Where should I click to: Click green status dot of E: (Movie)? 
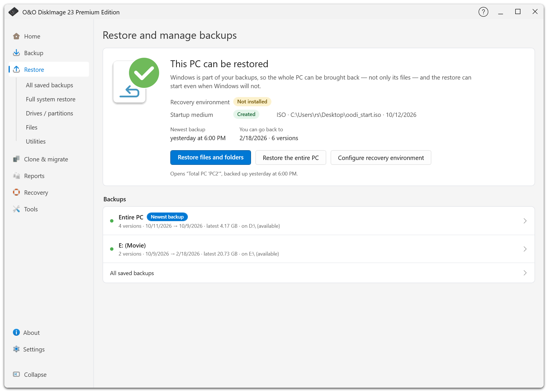tap(112, 249)
